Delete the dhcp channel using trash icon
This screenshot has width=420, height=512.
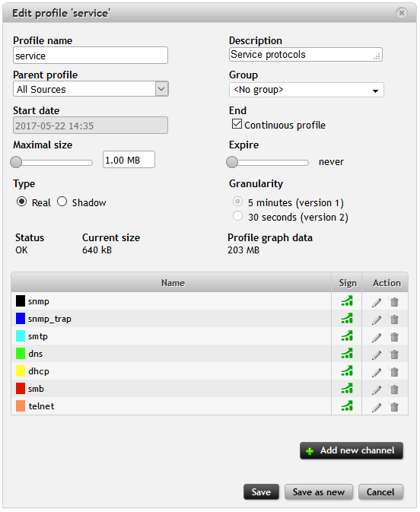[394, 372]
